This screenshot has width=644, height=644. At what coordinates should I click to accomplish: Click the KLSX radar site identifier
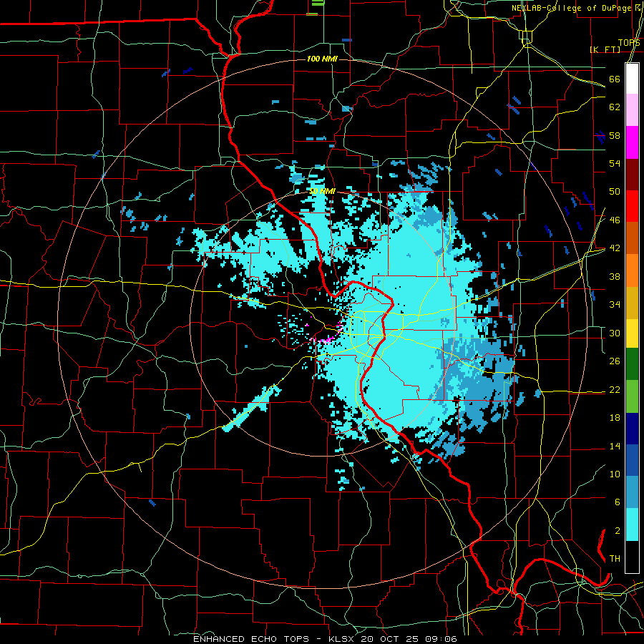coord(343,639)
